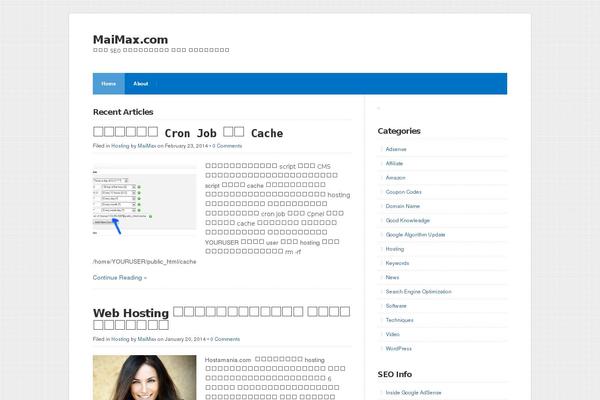Browse the WordPress category
This screenshot has height=400, width=600.
point(399,348)
